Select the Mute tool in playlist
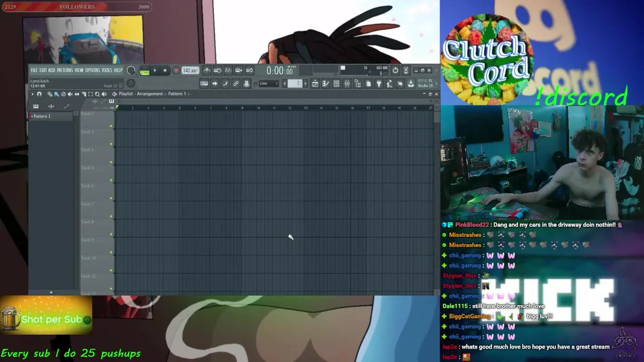Viewport: 644px width, 362px height. point(70,94)
